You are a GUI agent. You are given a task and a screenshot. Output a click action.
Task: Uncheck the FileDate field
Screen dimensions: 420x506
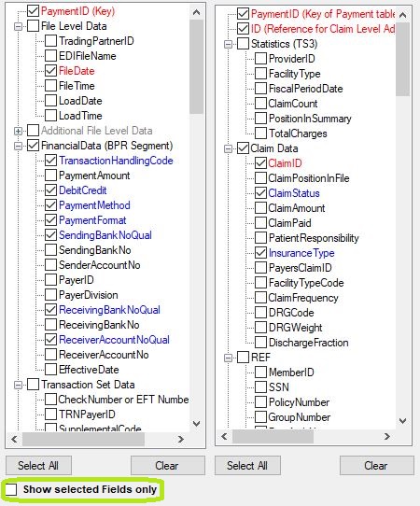[x=50, y=71]
